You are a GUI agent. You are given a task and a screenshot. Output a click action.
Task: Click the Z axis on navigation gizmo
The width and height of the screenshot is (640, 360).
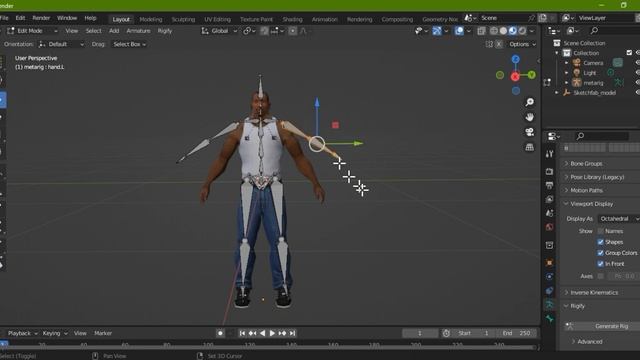(516, 60)
